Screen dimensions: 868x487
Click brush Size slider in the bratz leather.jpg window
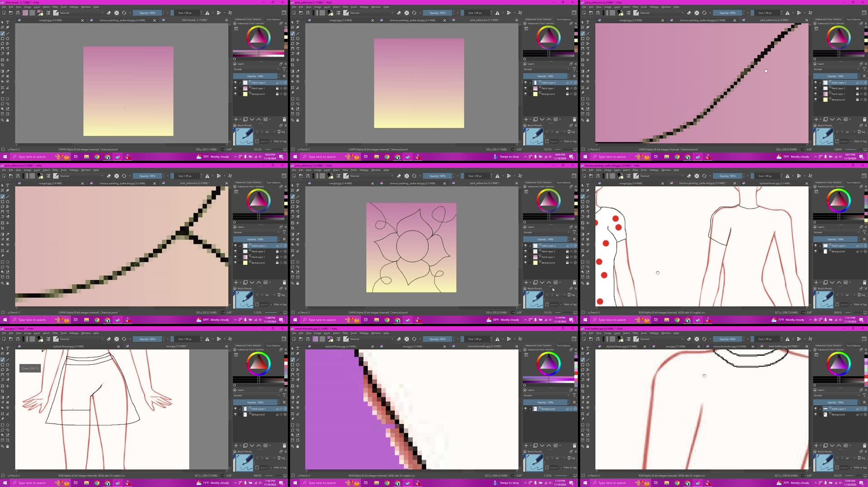coord(765,339)
